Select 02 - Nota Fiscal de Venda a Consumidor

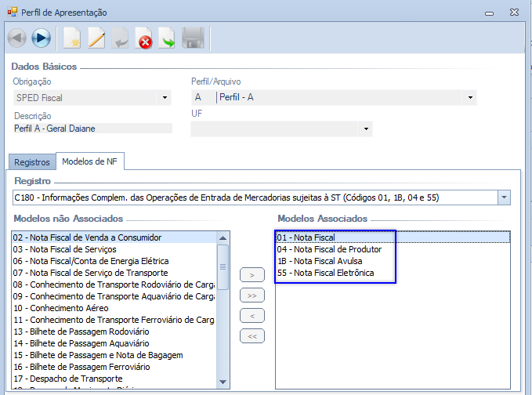pos(114,237)
